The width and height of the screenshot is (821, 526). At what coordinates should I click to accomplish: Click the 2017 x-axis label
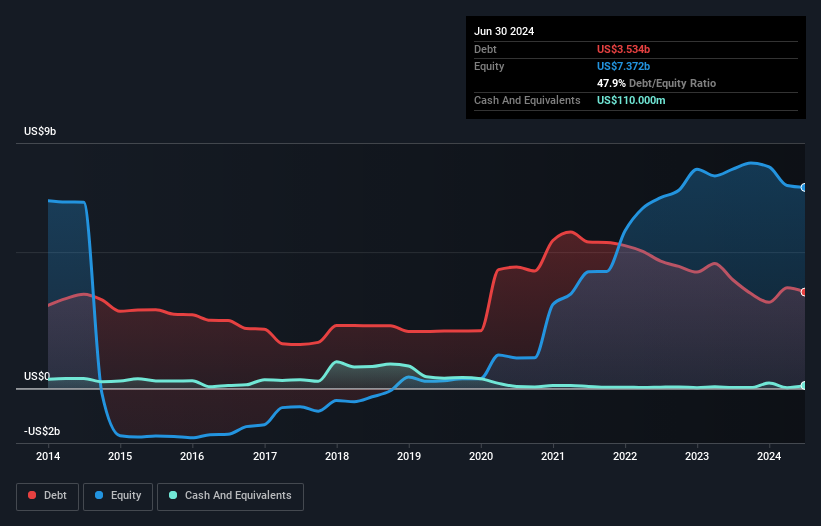point(265,456)
